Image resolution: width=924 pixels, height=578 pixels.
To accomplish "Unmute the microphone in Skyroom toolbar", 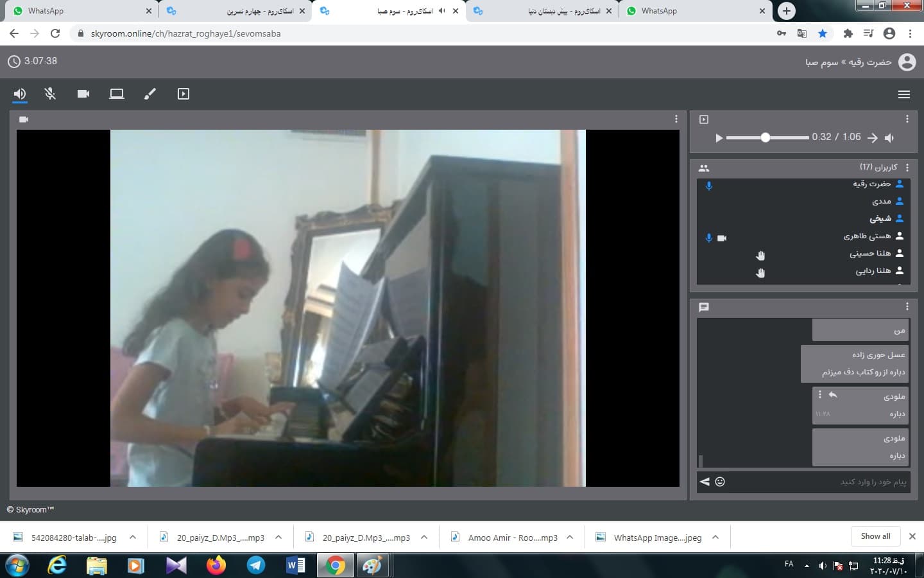I will pyautogui.click(x=50, y=94).
